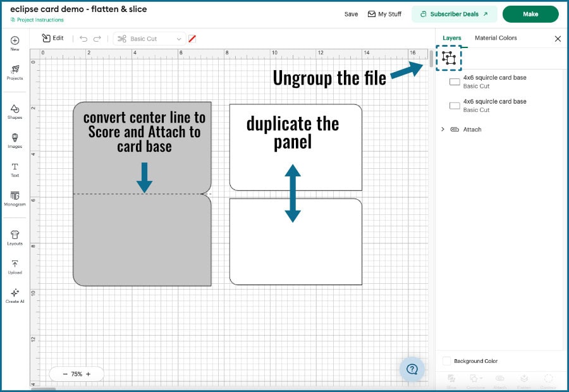Screen dimensions: 569x392
Task: Open the Shapes tool
Action: click(x=15, y=112)
